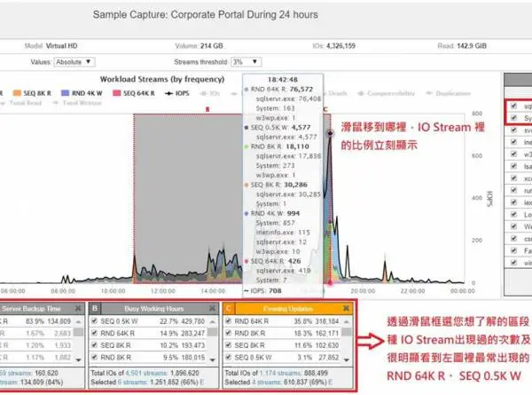Click scrollbar thumb in Busy Working Hours list
This screenshot has height=395, width=532.
tap(213, 331)
